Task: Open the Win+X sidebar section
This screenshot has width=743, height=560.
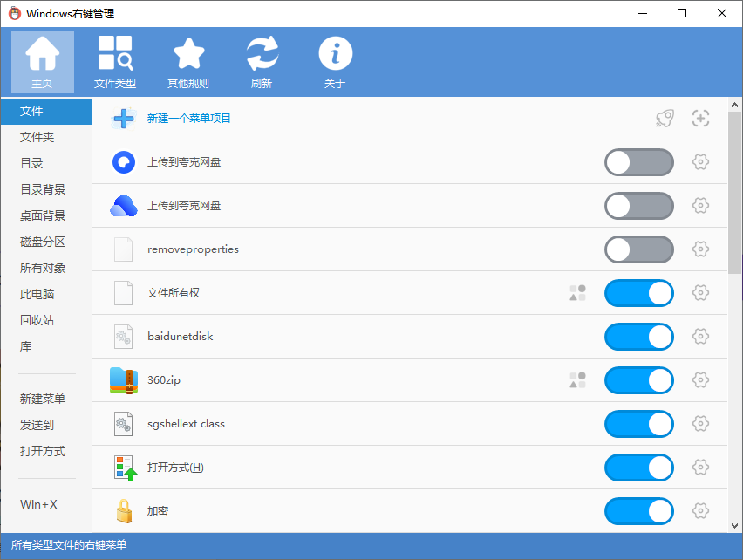Action: (37, 504)
